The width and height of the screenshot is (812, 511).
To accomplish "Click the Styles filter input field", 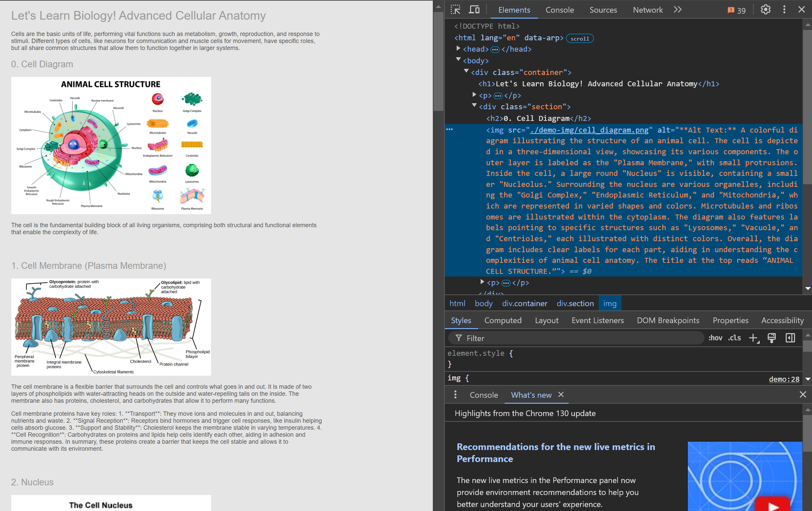I will point(580,338).
